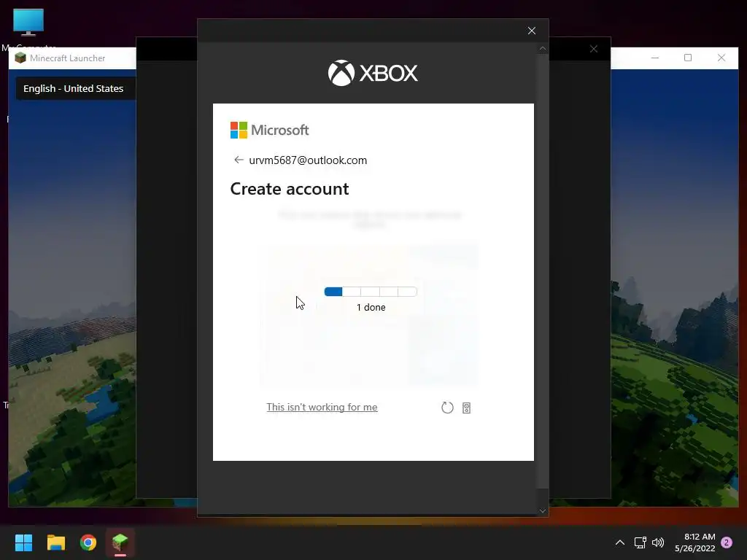The image size is (747, 560).
Task: Open the volume speaker icon in the tray
Action: pos(658,542)
